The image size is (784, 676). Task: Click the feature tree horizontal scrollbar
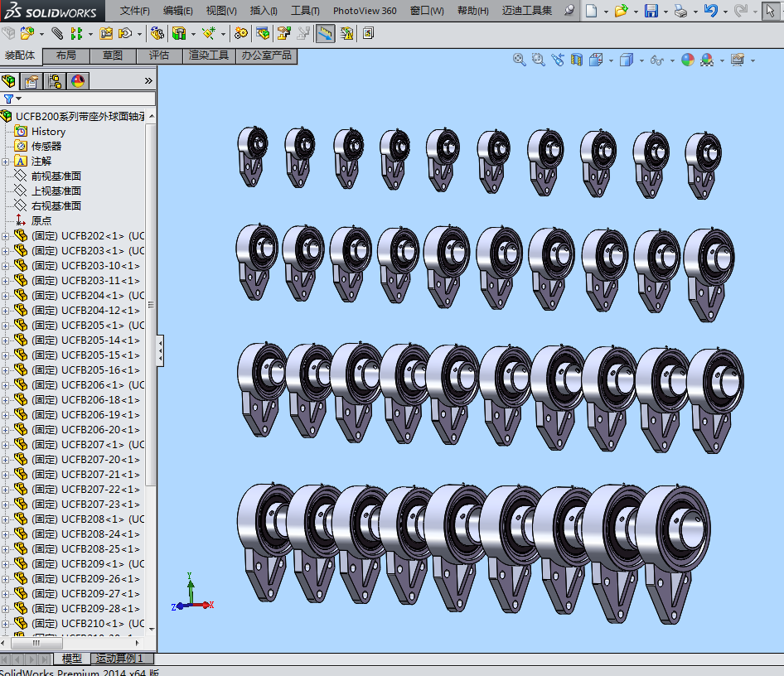(x=36, y=643)
